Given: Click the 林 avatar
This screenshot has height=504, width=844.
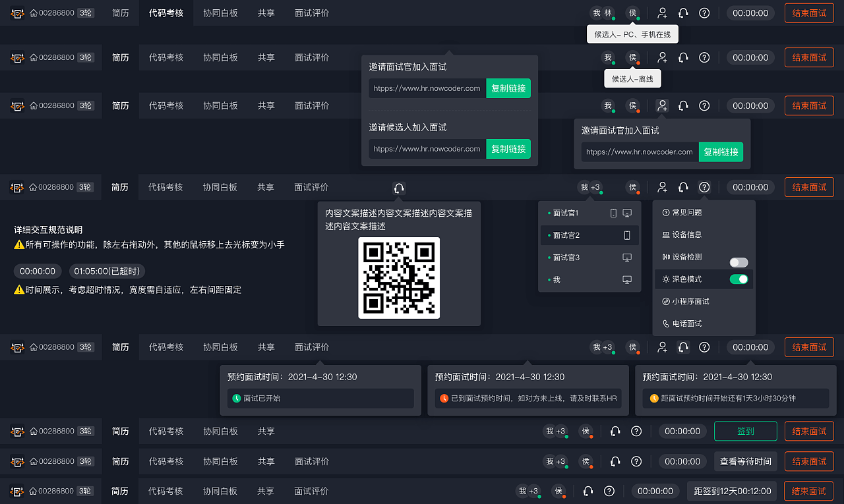Looking at the screenshot, I should click(609, 13).
